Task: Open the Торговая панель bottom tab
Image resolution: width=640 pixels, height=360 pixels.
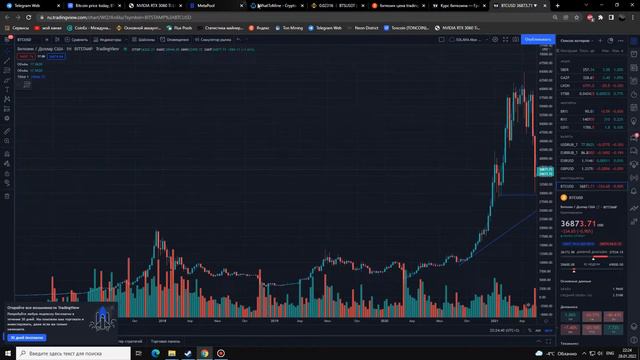Action: click(165, 341)
